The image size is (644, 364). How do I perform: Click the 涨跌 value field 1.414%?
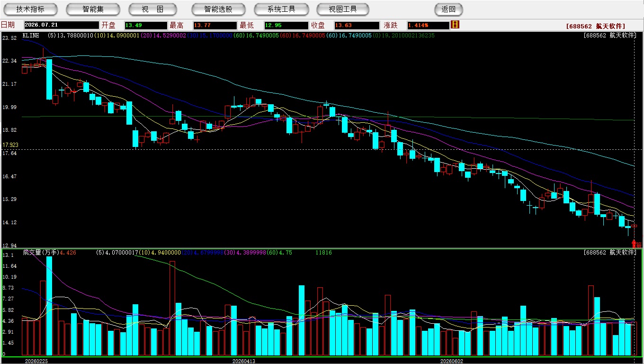coord(428,25)
